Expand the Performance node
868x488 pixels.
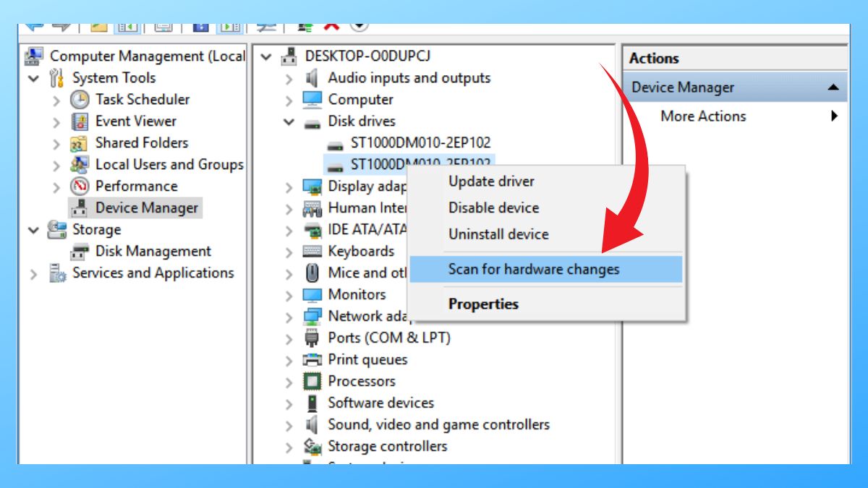tap(56, 187)
